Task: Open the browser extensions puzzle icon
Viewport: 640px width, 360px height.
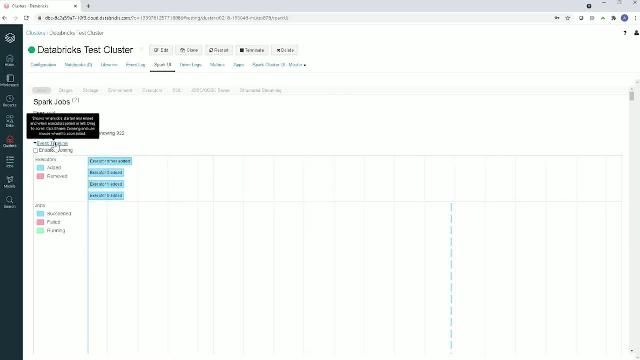Action: pyautogui.click(x=613, y=18)
